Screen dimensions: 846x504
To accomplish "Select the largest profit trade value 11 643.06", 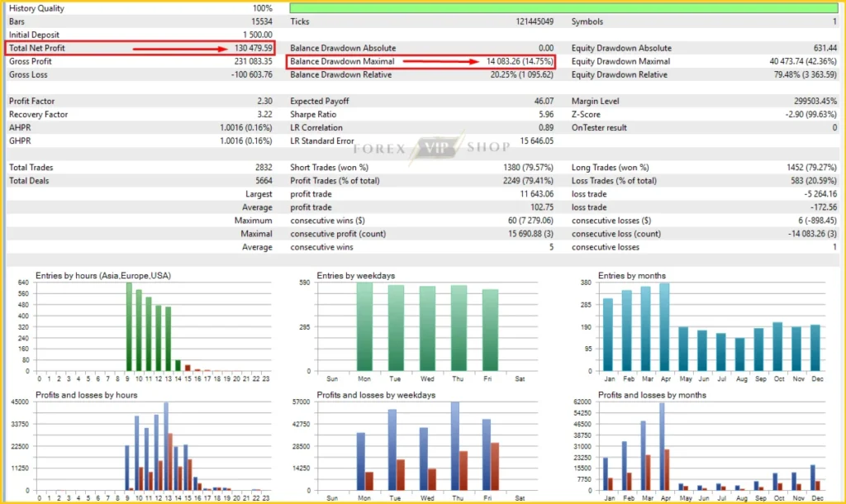I will tap(536, 193).
